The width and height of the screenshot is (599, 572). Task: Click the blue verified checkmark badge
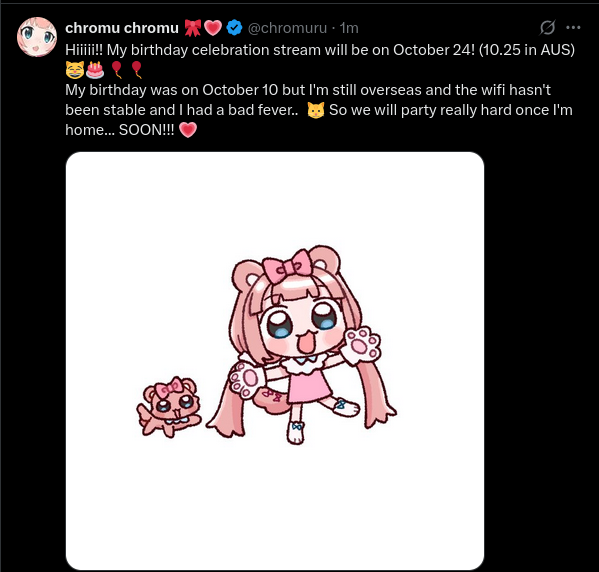(234, 28)
